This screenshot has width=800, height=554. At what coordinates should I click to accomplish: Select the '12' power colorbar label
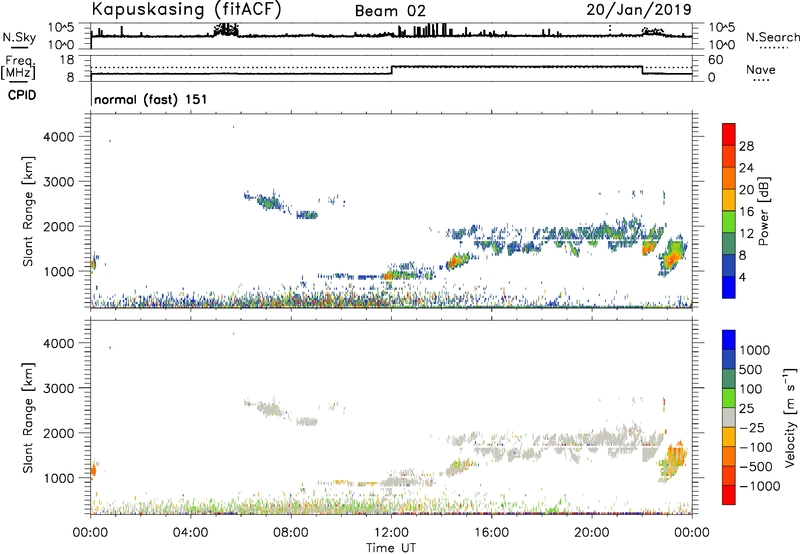[x=746, y=234]
